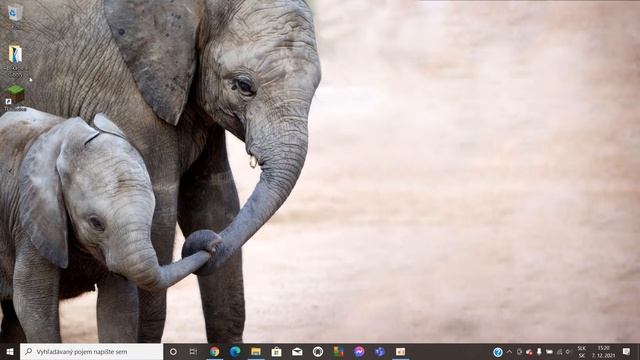Expand hidden system tray icons chevron
640x360 pixels.
tap(509, 352)
